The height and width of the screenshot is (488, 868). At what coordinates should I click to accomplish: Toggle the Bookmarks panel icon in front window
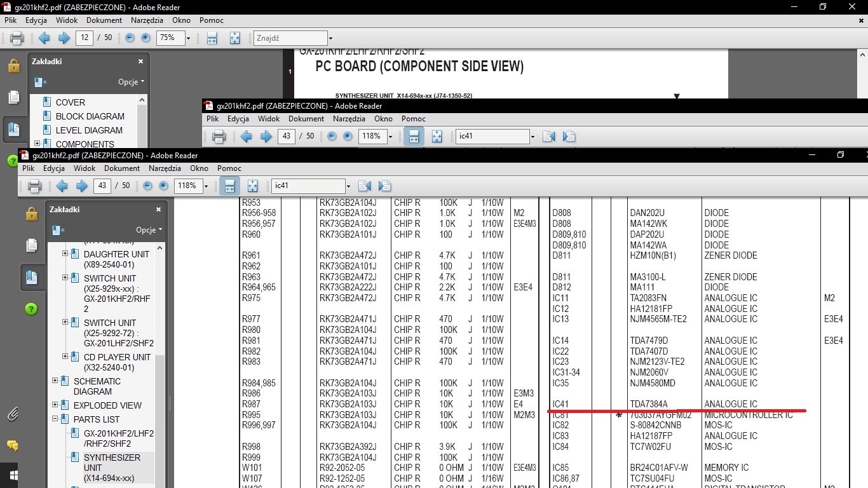click(31, 278)
